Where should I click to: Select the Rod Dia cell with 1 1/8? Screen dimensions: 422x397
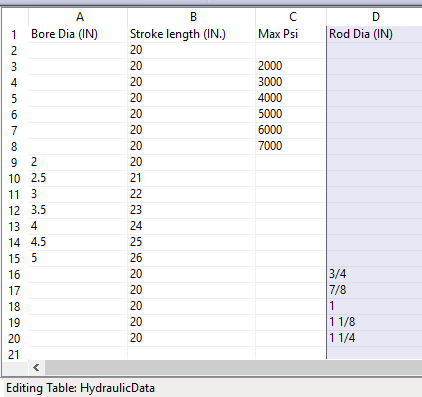pos(374,322)
